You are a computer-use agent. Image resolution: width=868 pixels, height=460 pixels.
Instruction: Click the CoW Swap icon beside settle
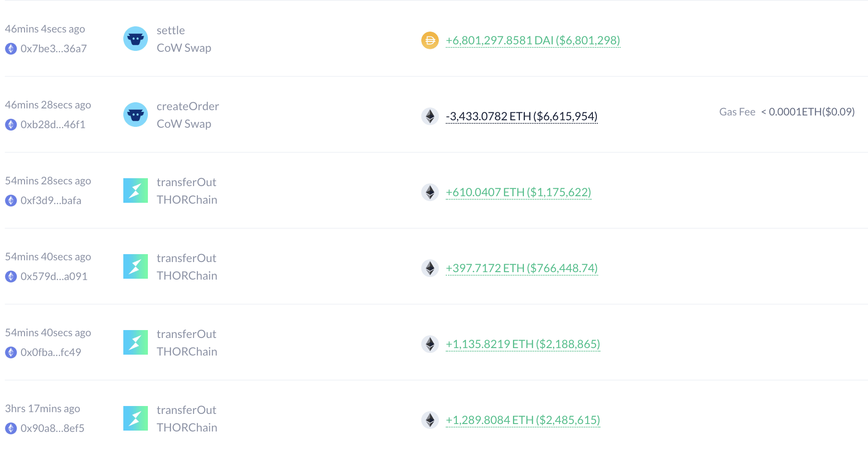click(x=135, y=39)
